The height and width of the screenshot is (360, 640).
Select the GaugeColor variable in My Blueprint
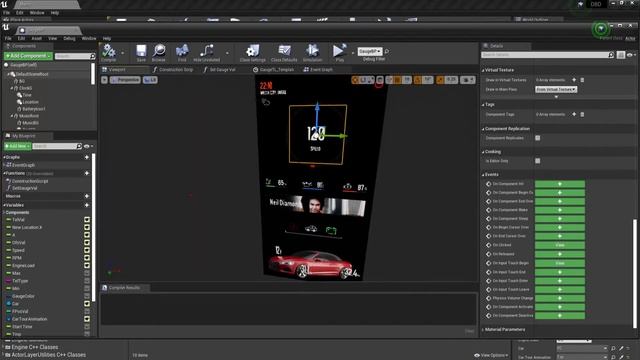[x=23, y=296]
